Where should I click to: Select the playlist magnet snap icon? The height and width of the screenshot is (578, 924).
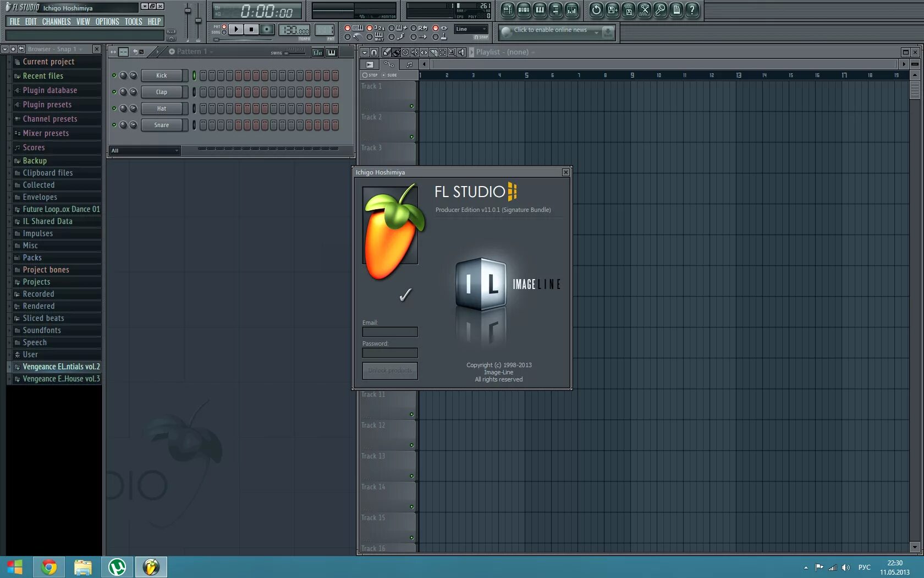[374, 52]
